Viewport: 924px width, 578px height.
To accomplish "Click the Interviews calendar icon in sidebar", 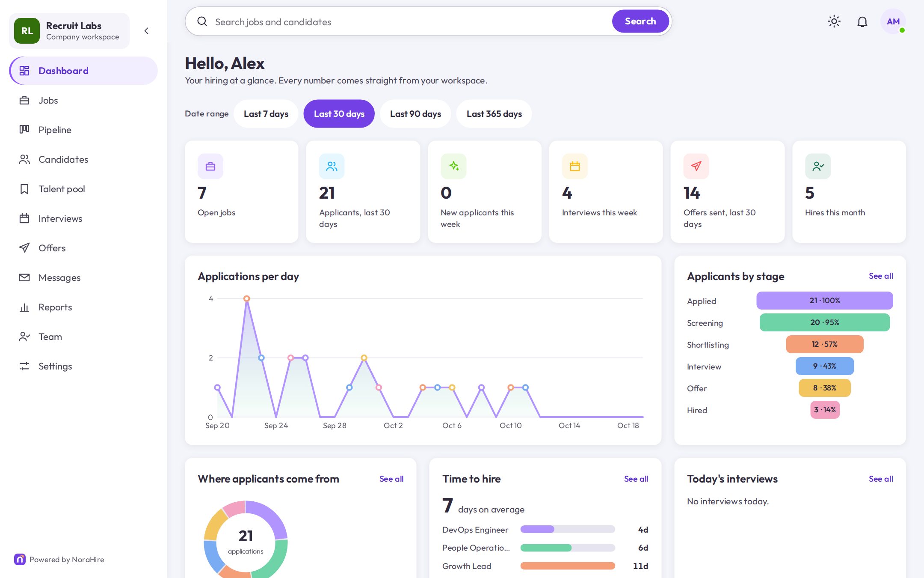I will tap(24, 218).
